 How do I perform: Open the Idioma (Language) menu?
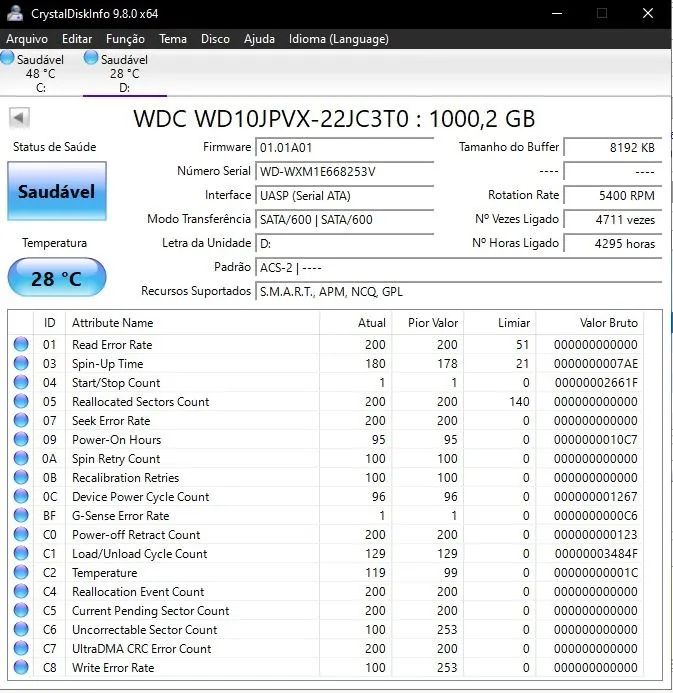pyautogui.click(x=338, y=39)
